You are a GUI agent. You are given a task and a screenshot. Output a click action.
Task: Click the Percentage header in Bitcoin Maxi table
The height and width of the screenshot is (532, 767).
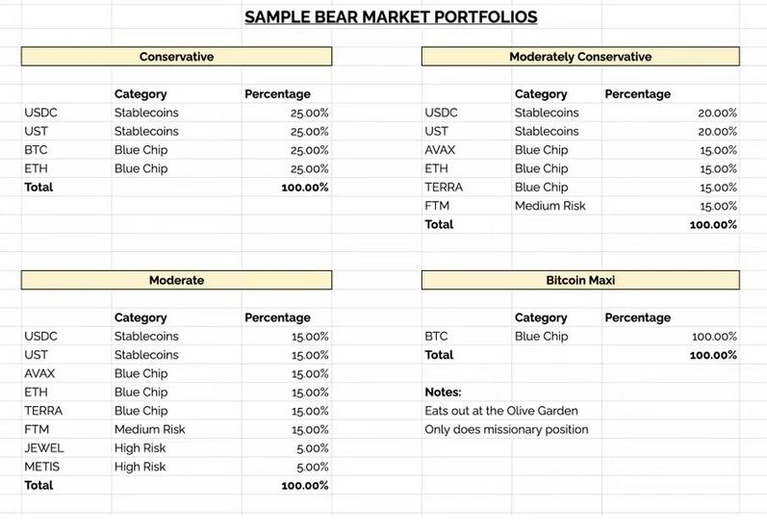[x=637, y=317]
